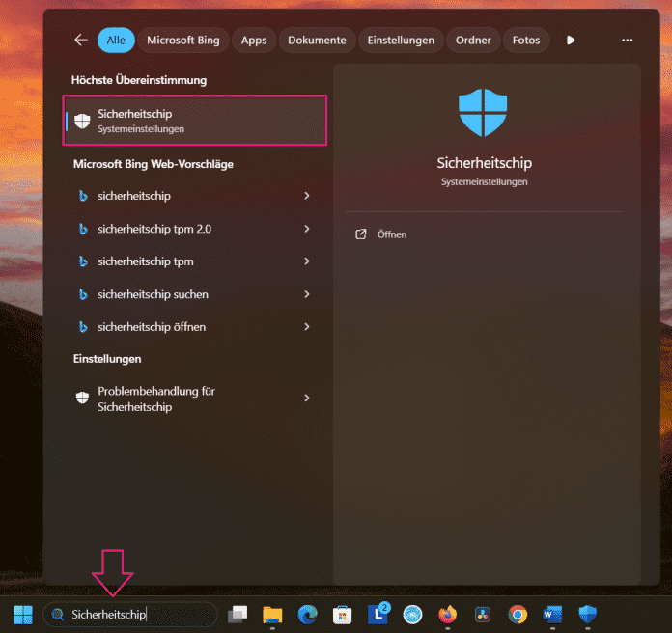Screen dimensions: 672x633
Task: Expand the 'sicherheitschip tpm 2.0' suggestion arrow
Action: click(307, 229)
